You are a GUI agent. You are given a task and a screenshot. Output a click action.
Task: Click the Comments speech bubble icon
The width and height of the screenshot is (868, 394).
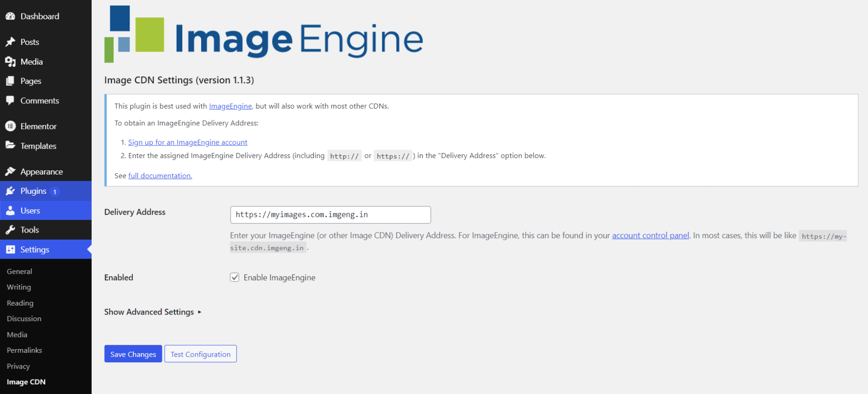(x=10, y=101)
